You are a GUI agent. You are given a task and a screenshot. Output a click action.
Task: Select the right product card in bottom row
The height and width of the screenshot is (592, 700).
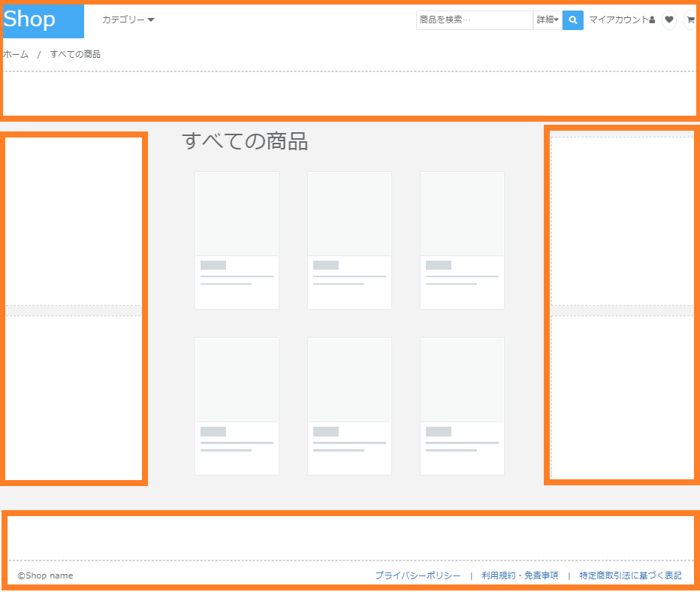click(462, 406)
